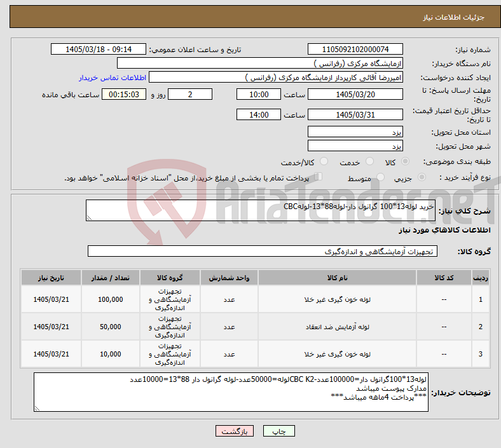Click row 3 item name لوله خون گیری غیر خلا

tap(337, 354)
